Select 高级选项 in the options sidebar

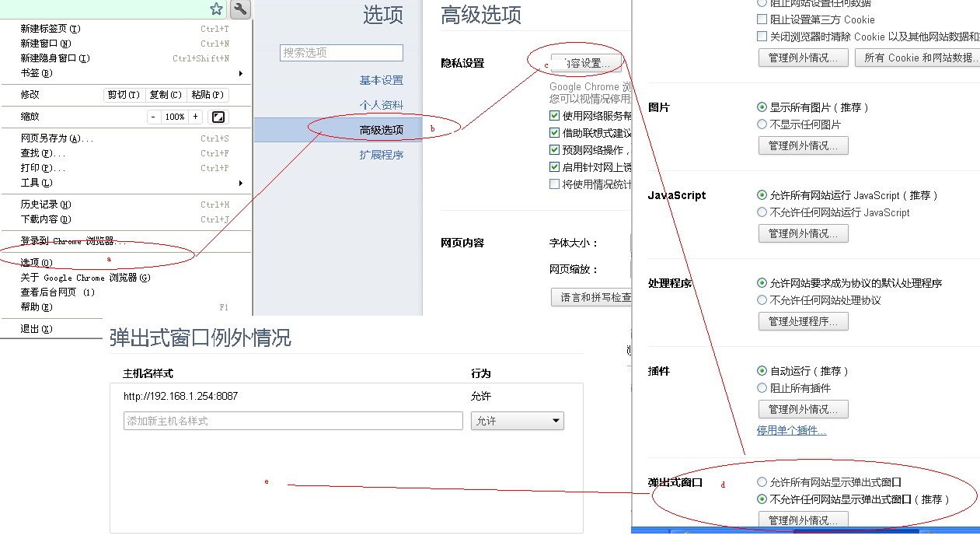[381, 130]
